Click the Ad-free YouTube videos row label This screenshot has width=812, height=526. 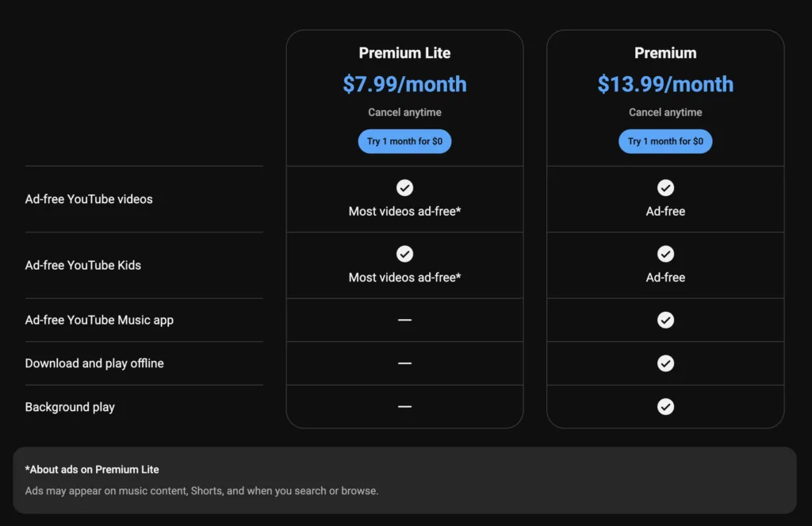pos(89,199)
